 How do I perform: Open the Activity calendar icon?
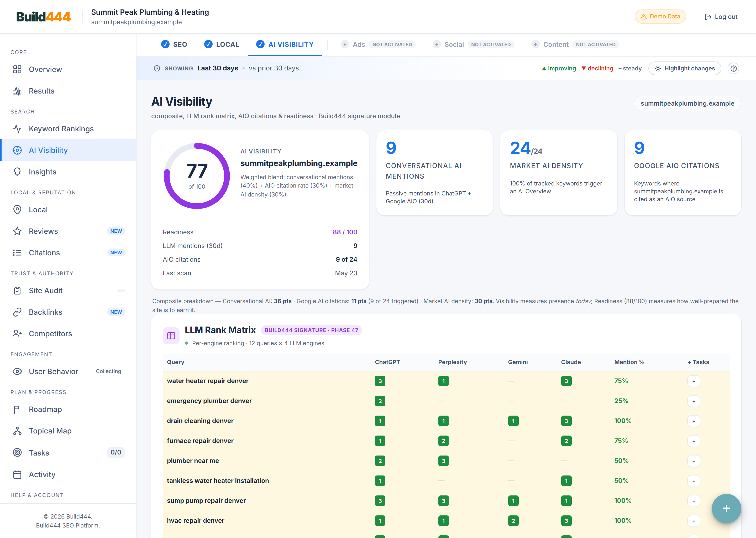coord(17,474)
